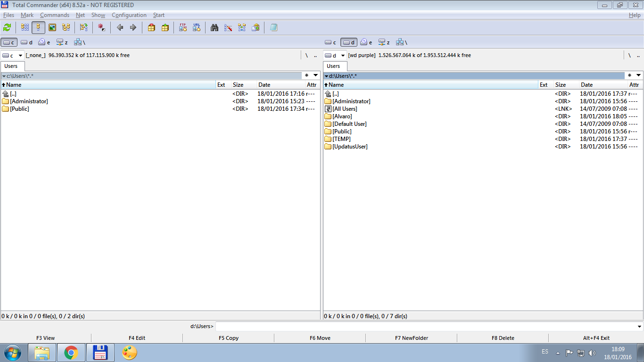
Task: Click the volume icon in system tray
Action: click(x=592, y=353)
